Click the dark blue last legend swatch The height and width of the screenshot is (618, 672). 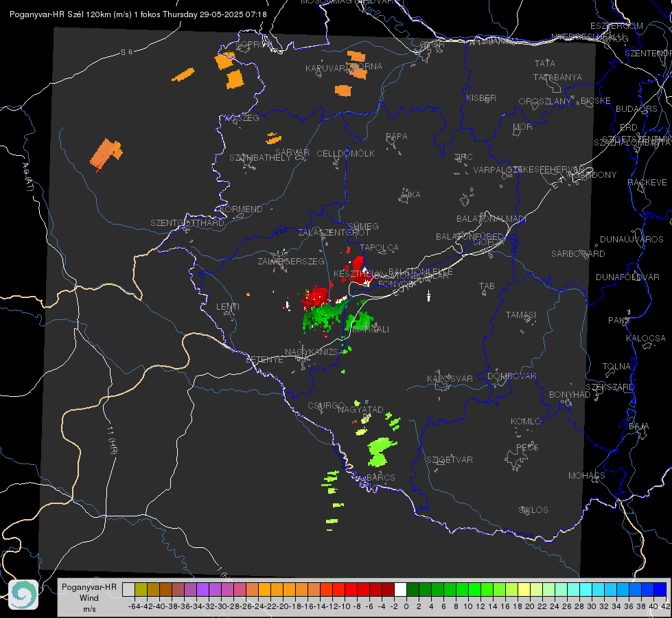point(660,589)
